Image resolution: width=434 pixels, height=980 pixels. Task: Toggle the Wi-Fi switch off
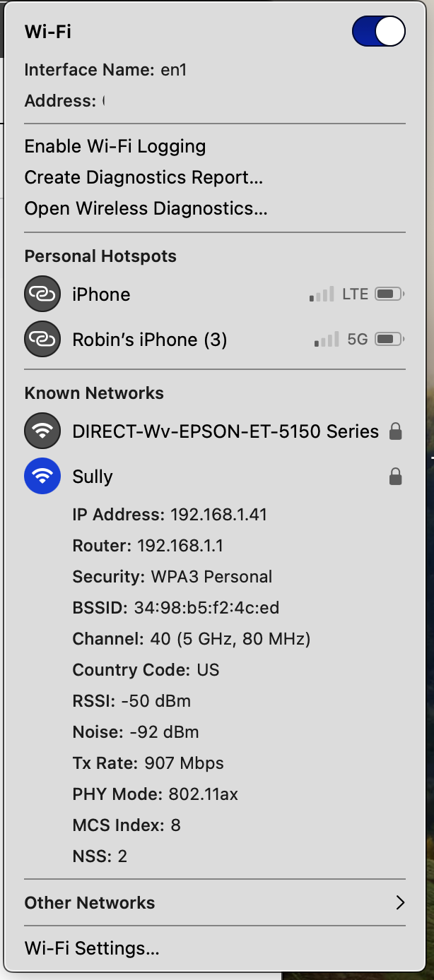378,32
